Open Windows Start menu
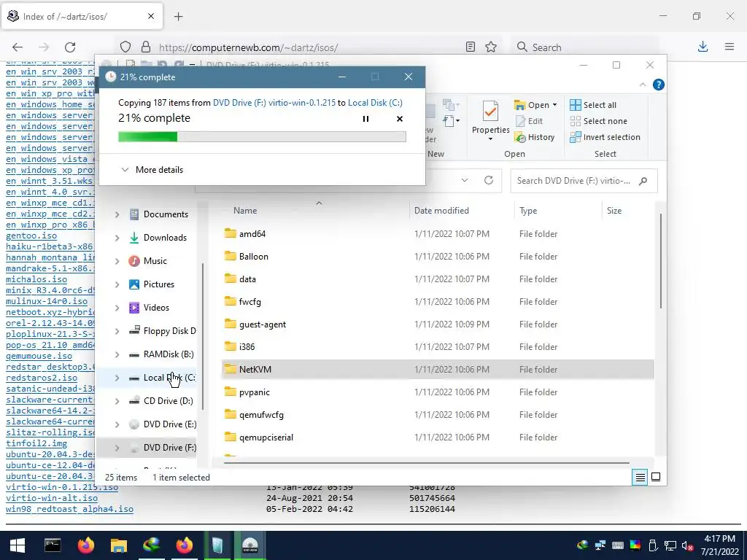747x560 pixels. (x=18, y=545)
